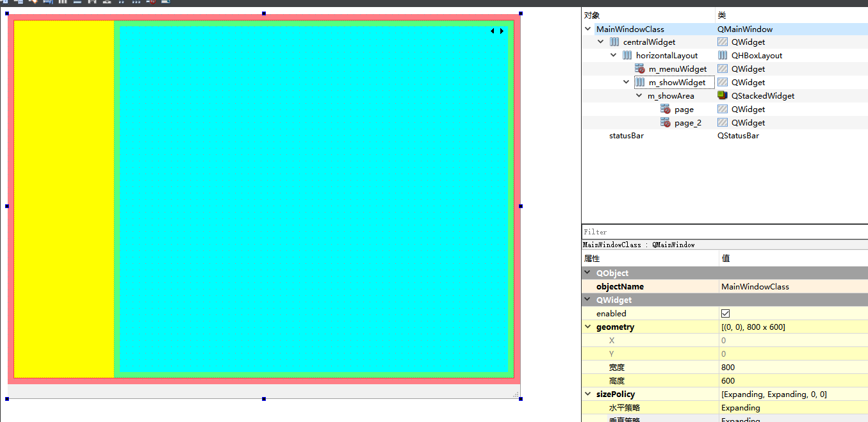The image size is (868, 422).
Task: Select the Edit Tab Order icon
Action: (49, 3)
